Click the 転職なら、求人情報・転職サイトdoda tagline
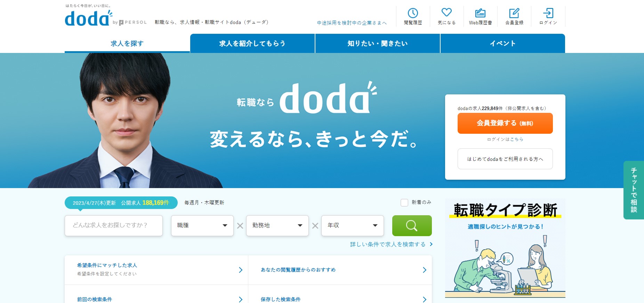644x303 pixels. (x=212, y=22)
